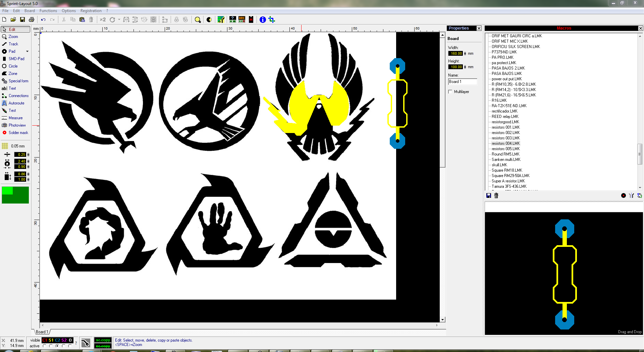Screen dimensions: 644x352
Task: Save the layout with the floppy icon
Action: (22, 19)
